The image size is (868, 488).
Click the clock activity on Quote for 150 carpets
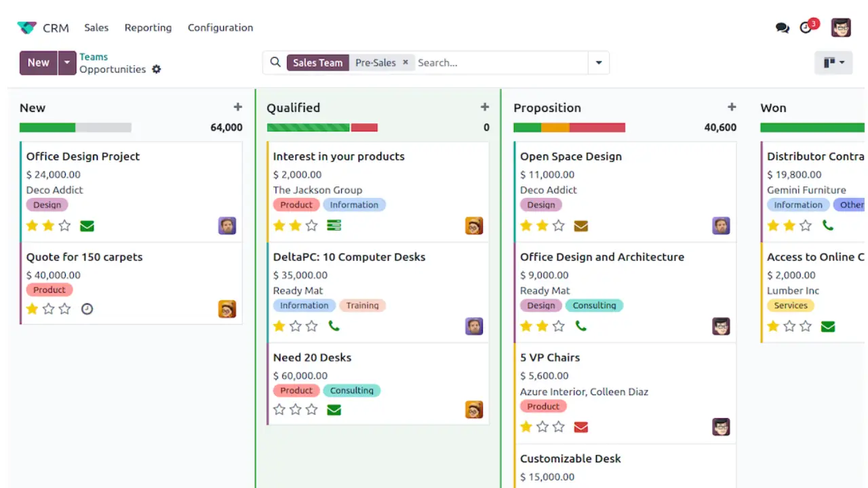pos(87,308)
